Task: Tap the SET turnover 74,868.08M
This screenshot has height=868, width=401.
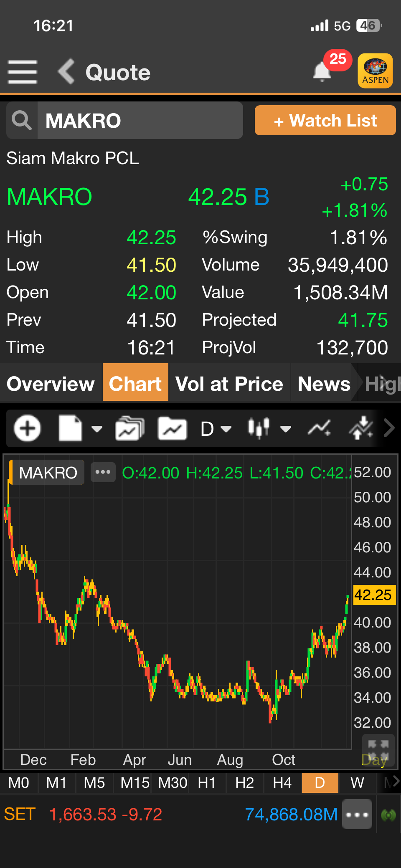Action: pyautogui.click(x=291, y=814)
